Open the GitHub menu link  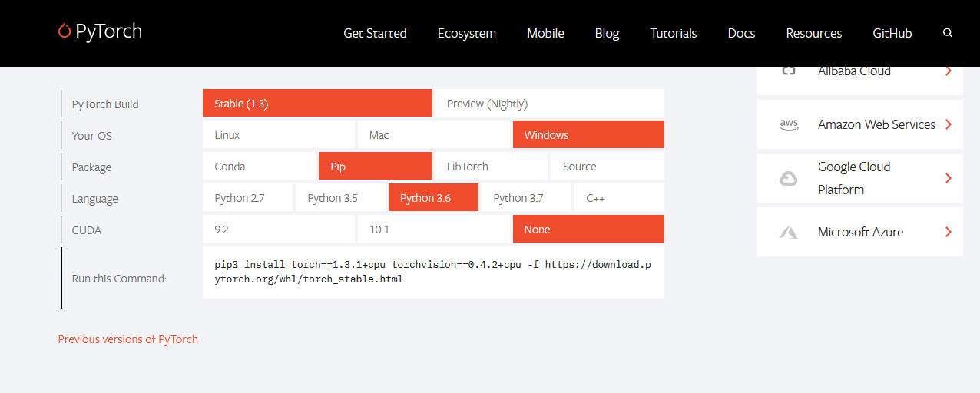[892, 33]
